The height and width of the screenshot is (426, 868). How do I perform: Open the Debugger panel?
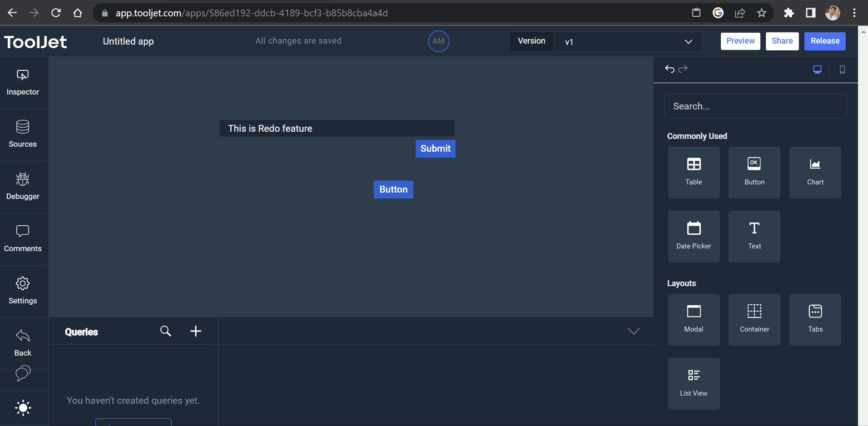(23, 187)
